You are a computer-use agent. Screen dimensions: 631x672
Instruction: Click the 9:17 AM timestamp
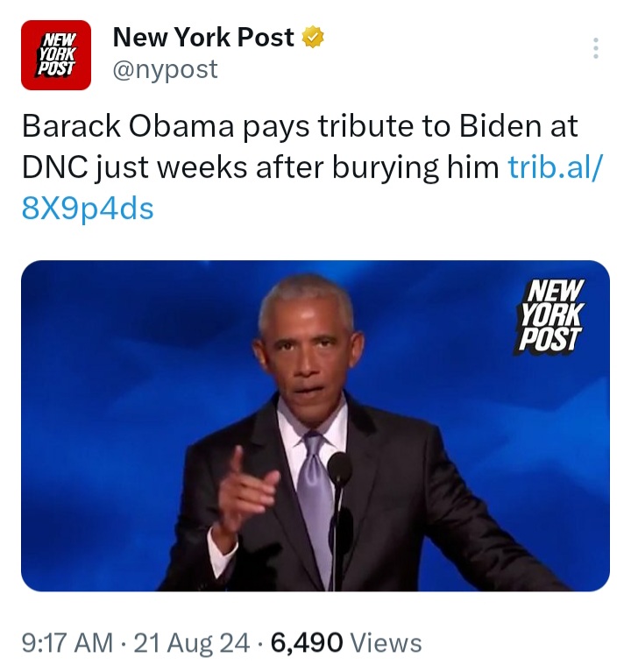click(x=67, y=643)
